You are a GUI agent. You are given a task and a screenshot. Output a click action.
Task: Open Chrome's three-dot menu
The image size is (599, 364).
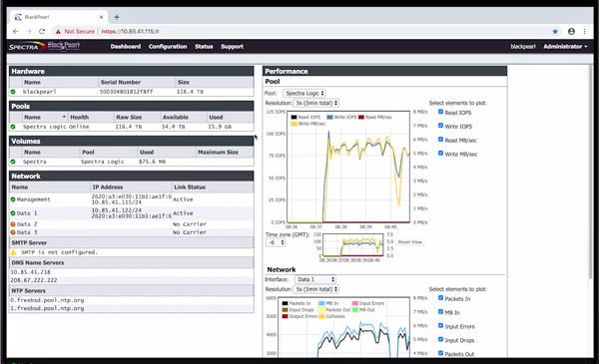584,31
